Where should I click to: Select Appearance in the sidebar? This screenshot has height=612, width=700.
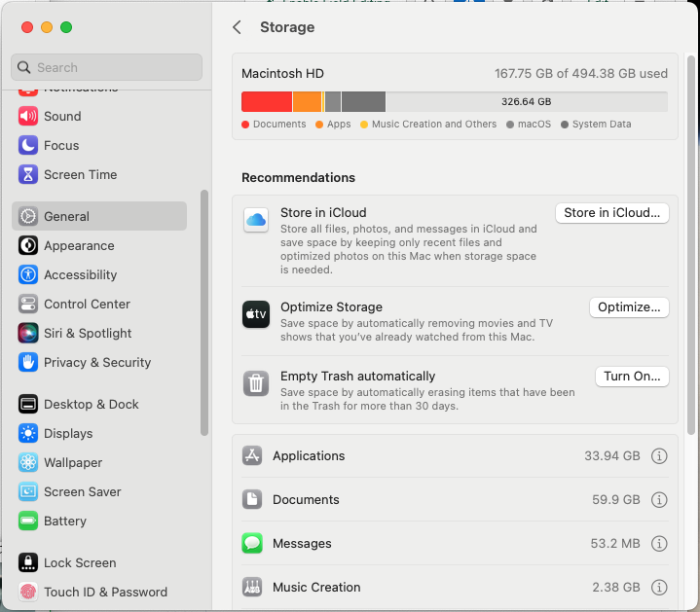coord(99,246)
